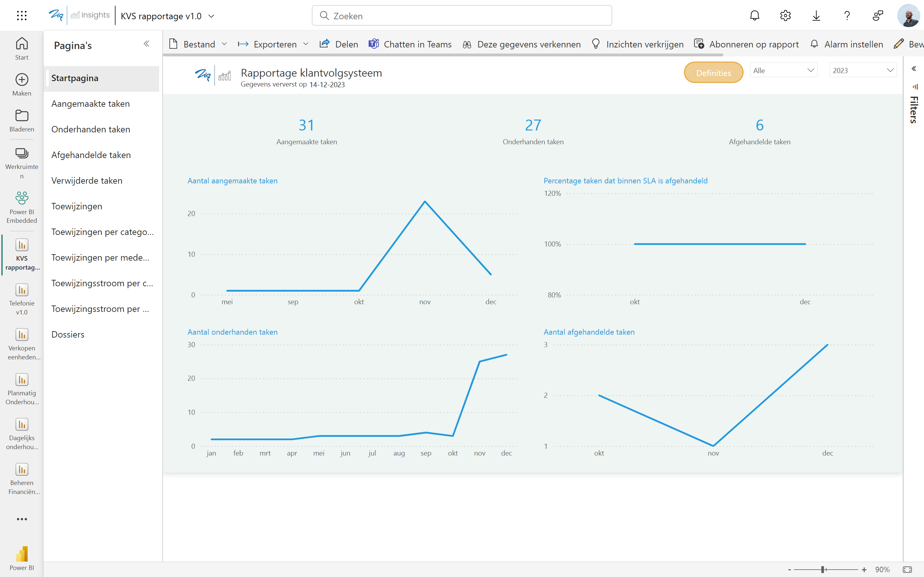This screenshot has height=577, width=924.
Task: Open the 2023 year dropdown
Action: (863, 70)
